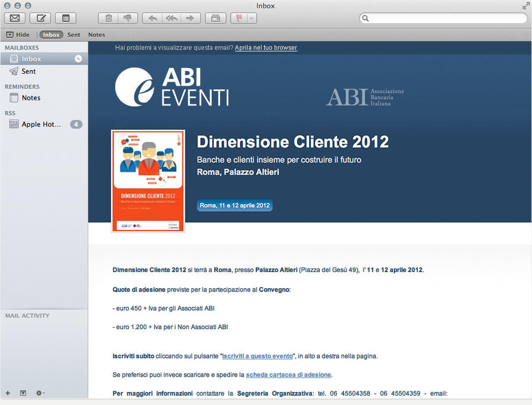Switch to Inbox in favorites bar
This screenshot has width=532, height=405.
pos(51,34)
